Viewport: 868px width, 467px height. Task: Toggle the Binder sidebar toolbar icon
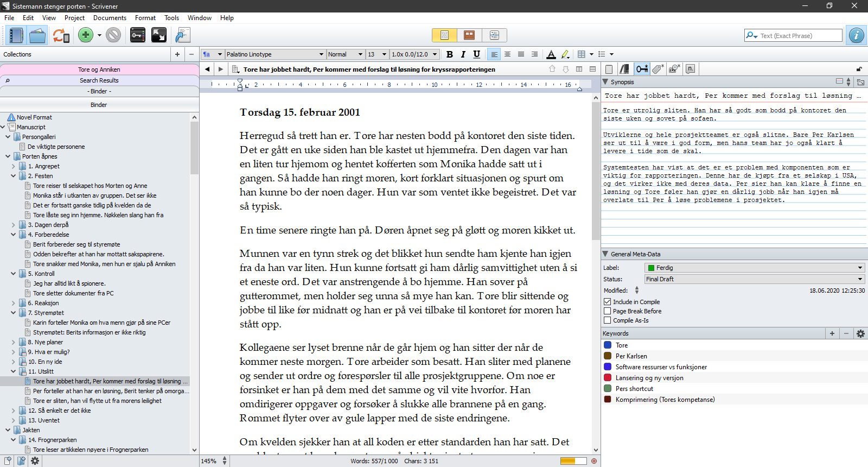click(16, 36)
